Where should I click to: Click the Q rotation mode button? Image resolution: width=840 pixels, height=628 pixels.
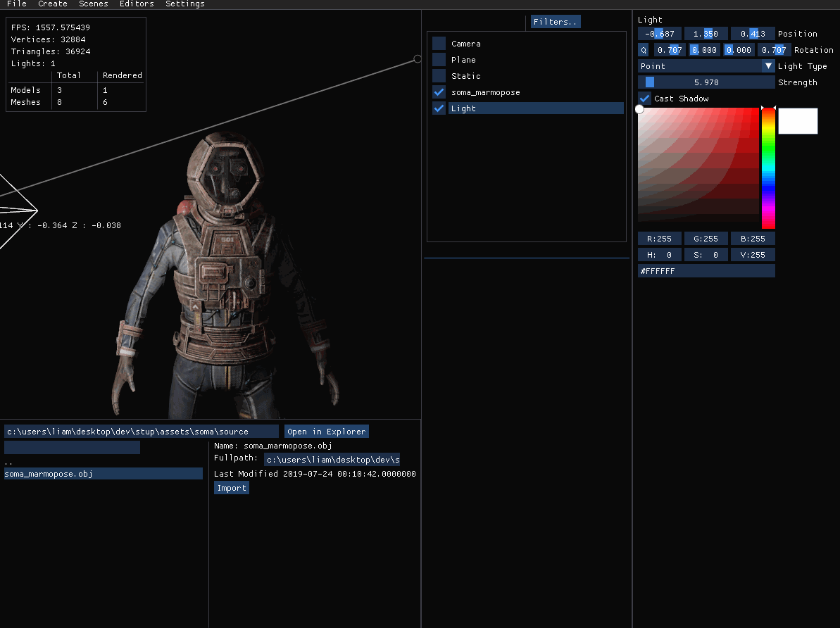pyautogui.click(x=644, y=50)
